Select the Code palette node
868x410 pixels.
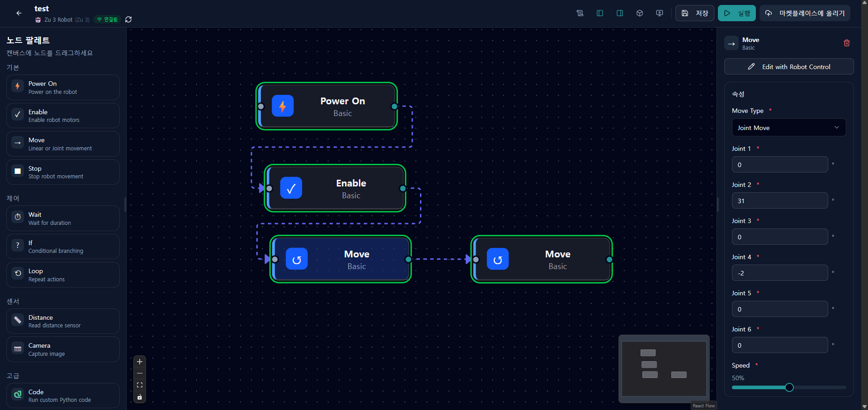point(63,396)
